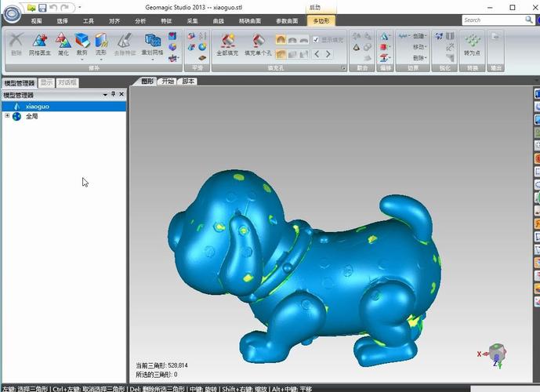Click the triangle icon in 联合 group
540x392 pixels.
[357, 47]
